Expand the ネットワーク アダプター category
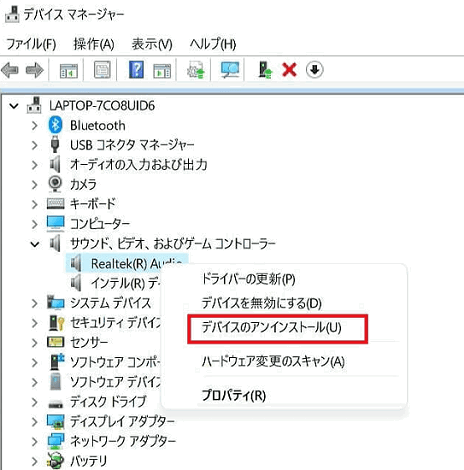Image resolution: width=464 pixels, height=470 pixels. point(34,441)
